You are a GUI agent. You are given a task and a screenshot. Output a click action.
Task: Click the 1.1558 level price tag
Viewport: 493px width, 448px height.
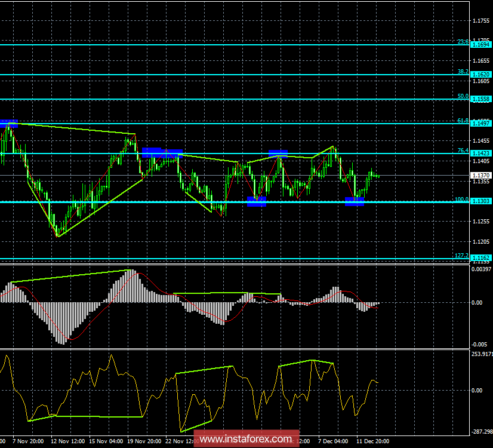tap(480, 99)
